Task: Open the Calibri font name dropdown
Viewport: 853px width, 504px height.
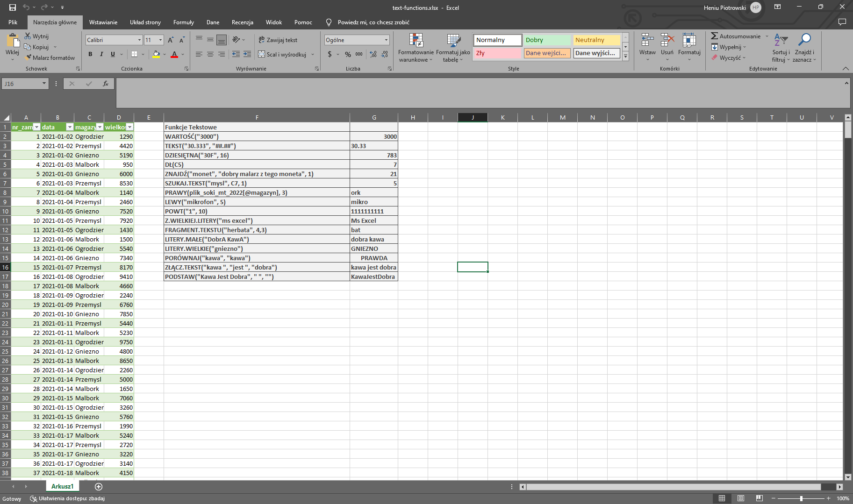Action: click(x=139, y=40)
